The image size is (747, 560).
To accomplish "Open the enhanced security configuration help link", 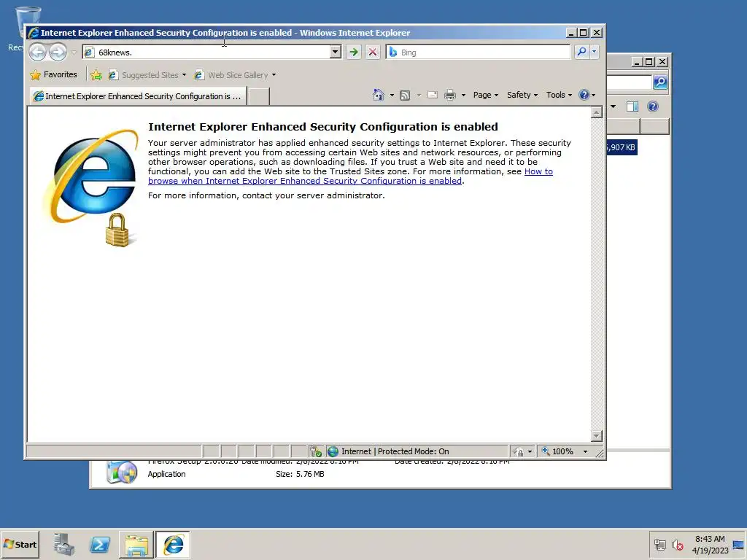I will point(351,176).
